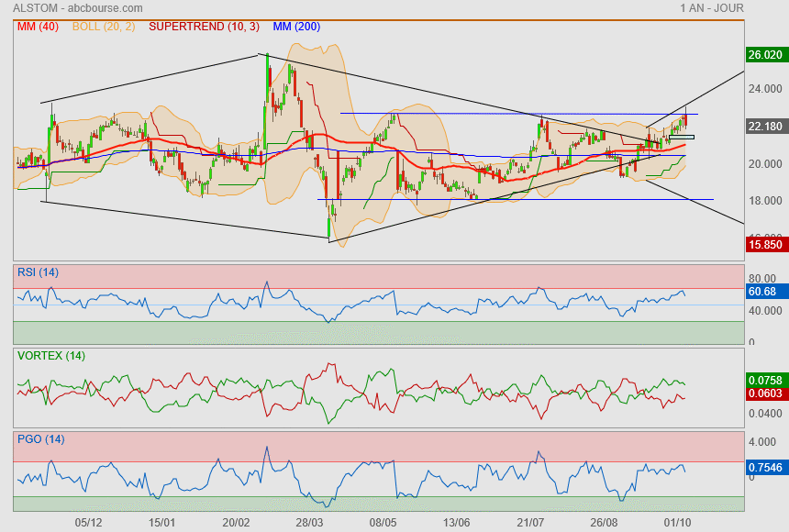Click the RSI (14) panel label
789x532 pixels.
click(38, 271)
